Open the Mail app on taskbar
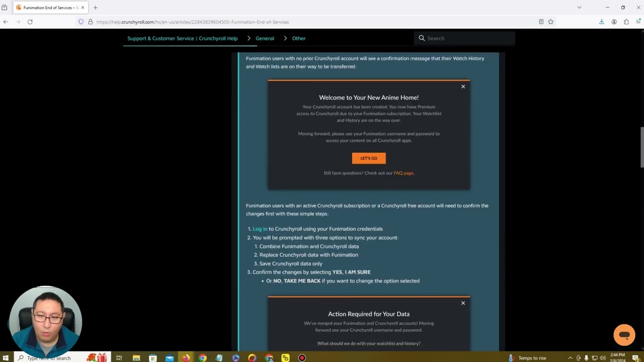The height and width of the screenshot is (362, 644). pyautogui.click(x=170, y=358)
